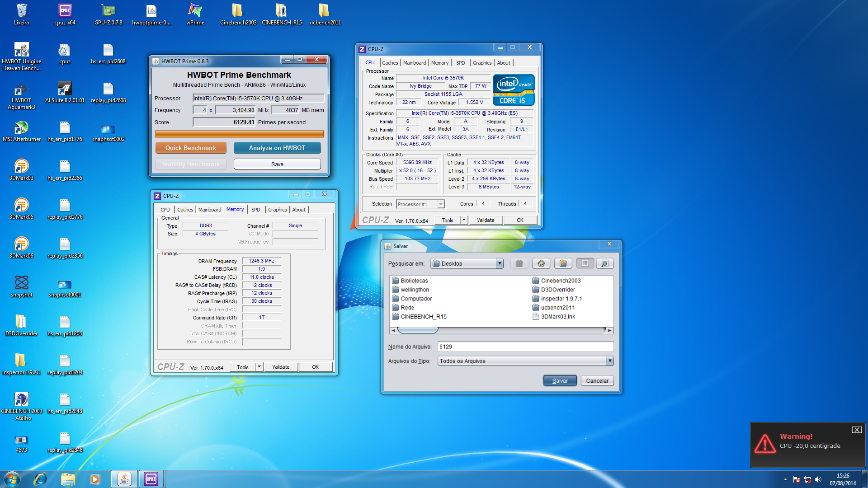Open HWBOT Unigine Heaven Bench shortcut

coord(21,56)
